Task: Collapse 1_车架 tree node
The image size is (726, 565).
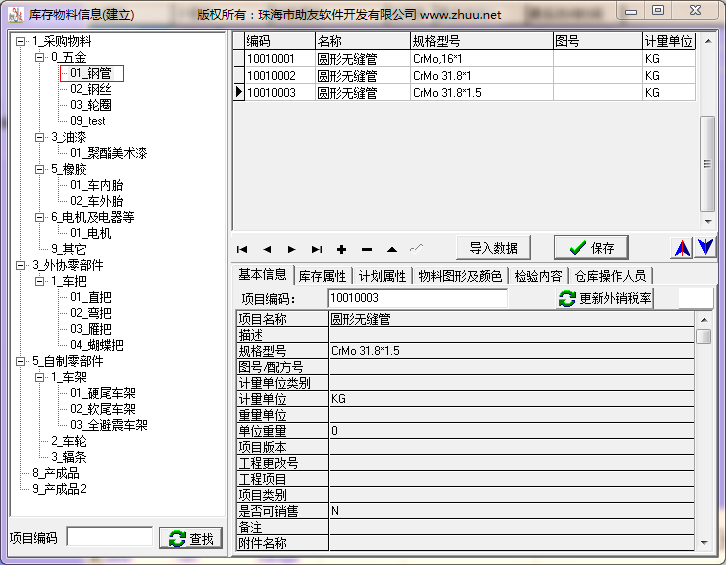Action: tap(39, 377)
